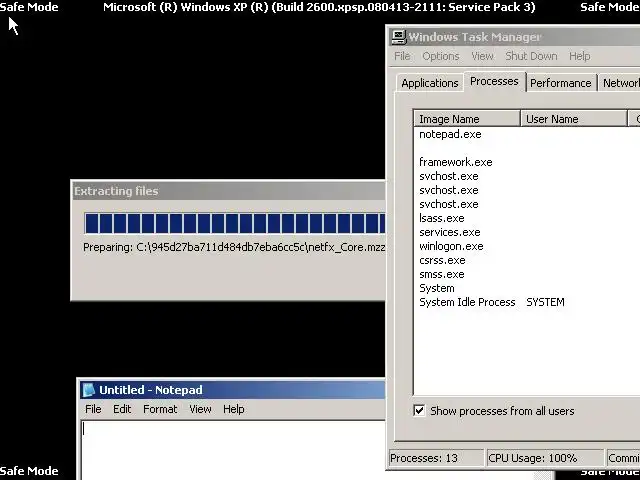Switch to the Networking tab

(x=620, y=83)
